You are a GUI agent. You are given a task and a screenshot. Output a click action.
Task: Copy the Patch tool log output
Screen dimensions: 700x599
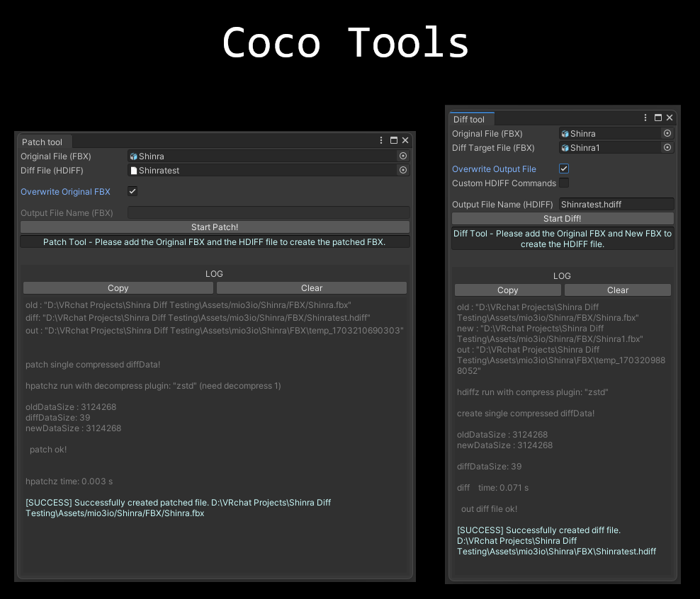coord(118,288)
